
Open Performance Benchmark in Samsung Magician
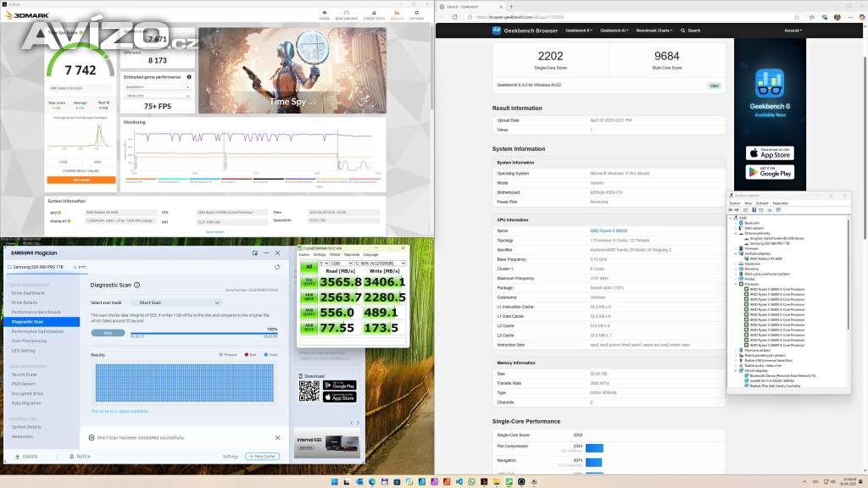coord(36,312)
